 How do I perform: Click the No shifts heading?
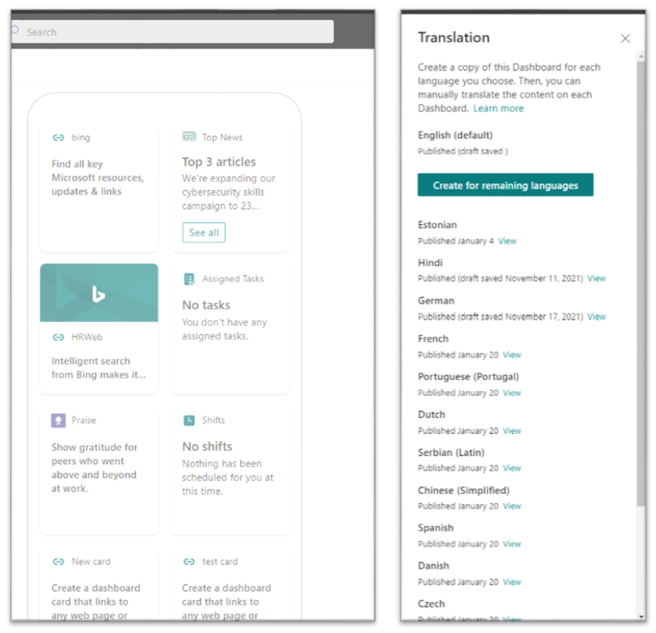pos(207,447)
